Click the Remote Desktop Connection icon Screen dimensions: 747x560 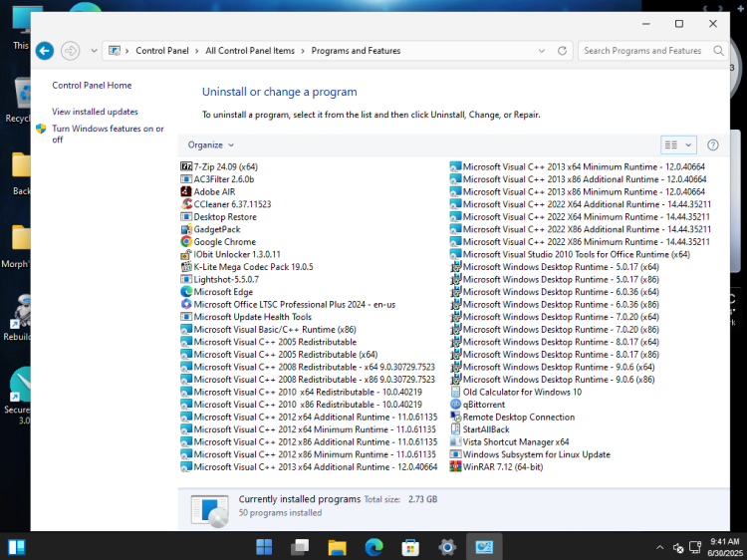point(455,418)
